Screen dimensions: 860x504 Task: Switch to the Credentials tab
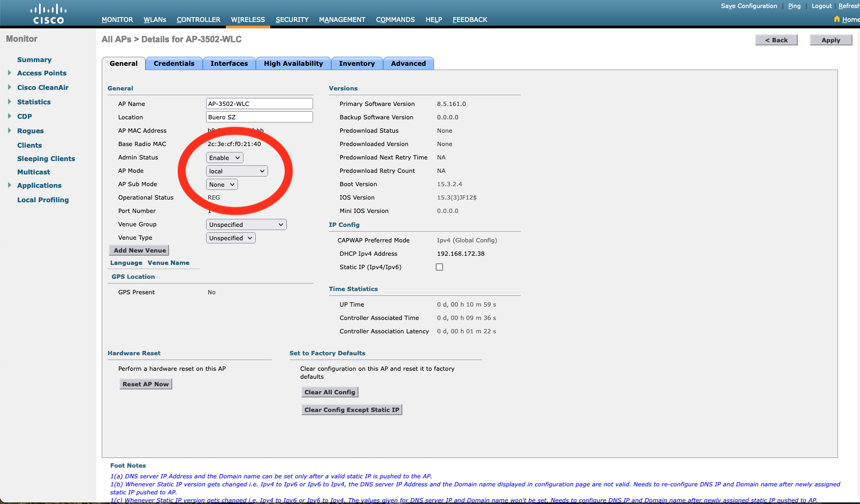(x=174, y=63)
